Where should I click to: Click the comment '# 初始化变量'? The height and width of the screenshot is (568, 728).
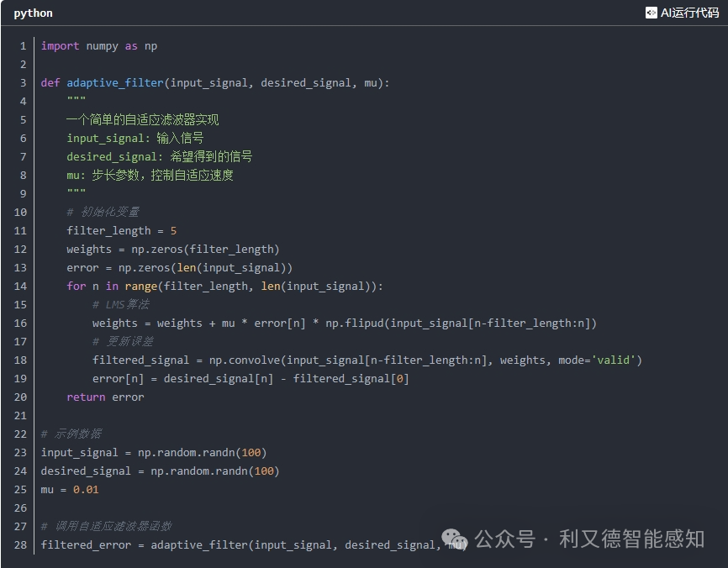pyautogui.click(x=103, y=212)
